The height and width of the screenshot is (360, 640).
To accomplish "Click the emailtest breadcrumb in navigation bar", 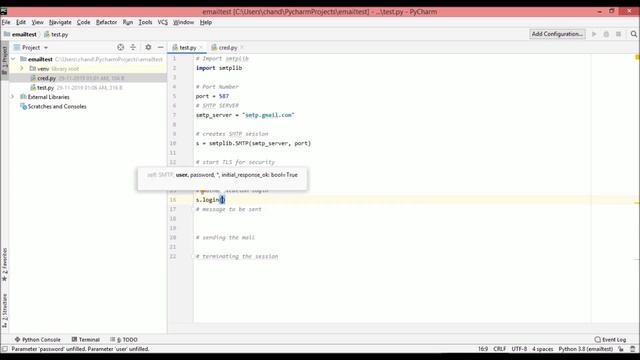I will pyautogui.click(x=20, y=34).
